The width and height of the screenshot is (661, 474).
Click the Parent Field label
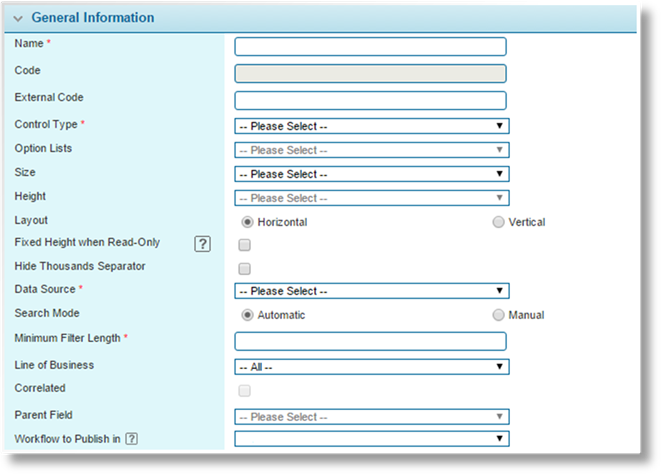[x=43, y=415]
